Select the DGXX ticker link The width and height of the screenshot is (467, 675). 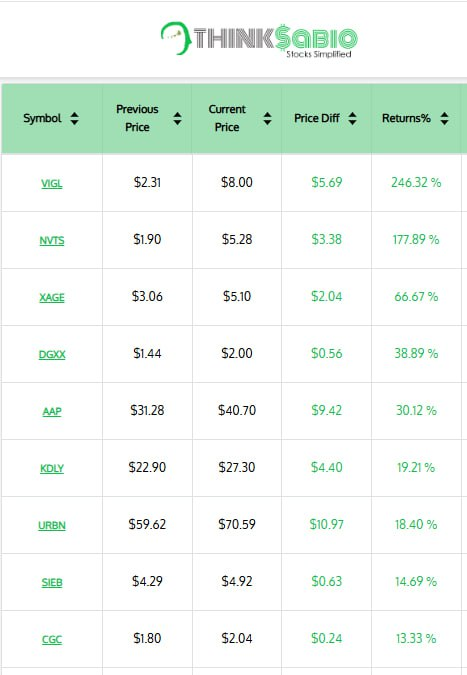[52, 355]
